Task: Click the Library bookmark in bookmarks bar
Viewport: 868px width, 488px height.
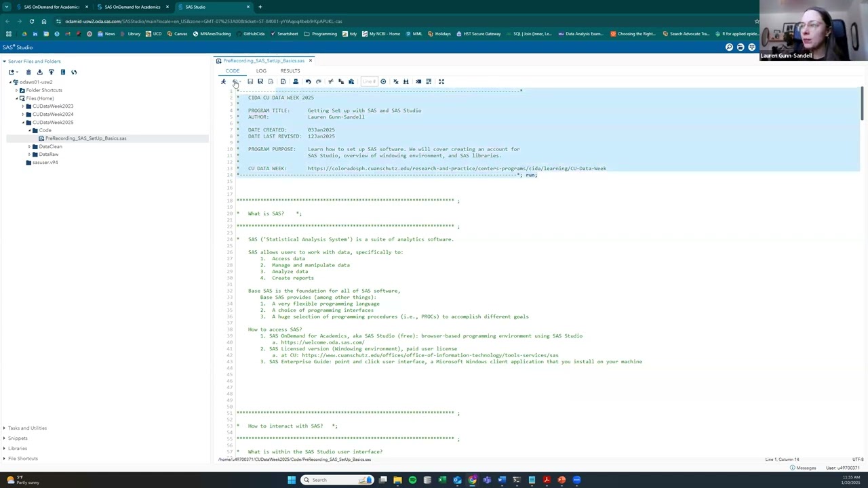Action: (x=130, y=34)
